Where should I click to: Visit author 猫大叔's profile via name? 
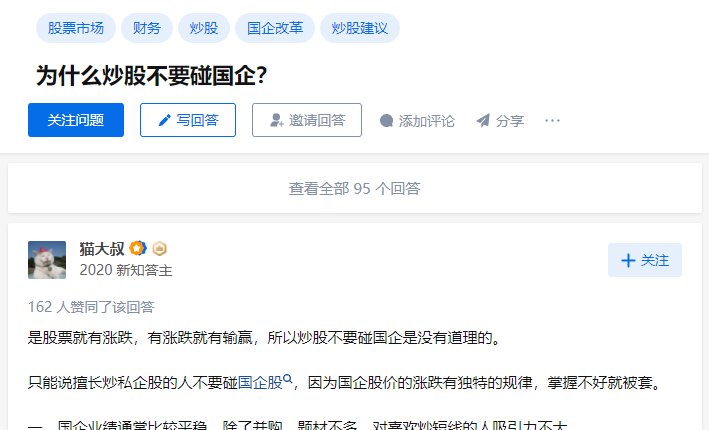101,249
